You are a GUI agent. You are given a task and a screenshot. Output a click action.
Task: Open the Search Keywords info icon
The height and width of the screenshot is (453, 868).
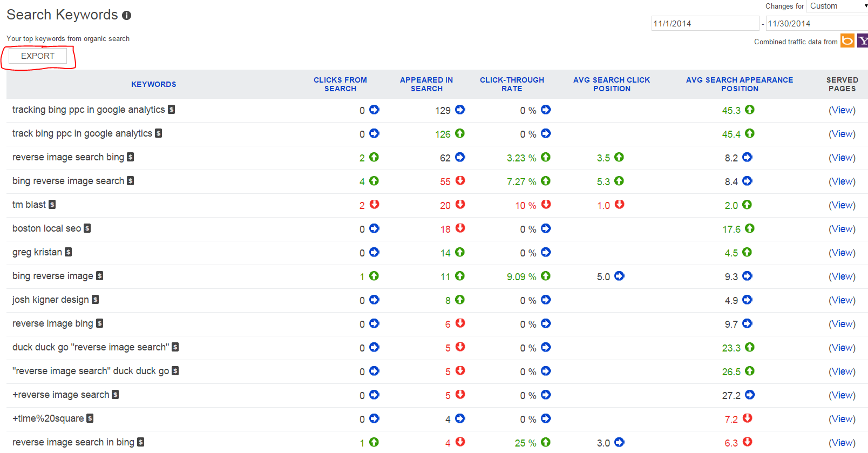(126, 15)
